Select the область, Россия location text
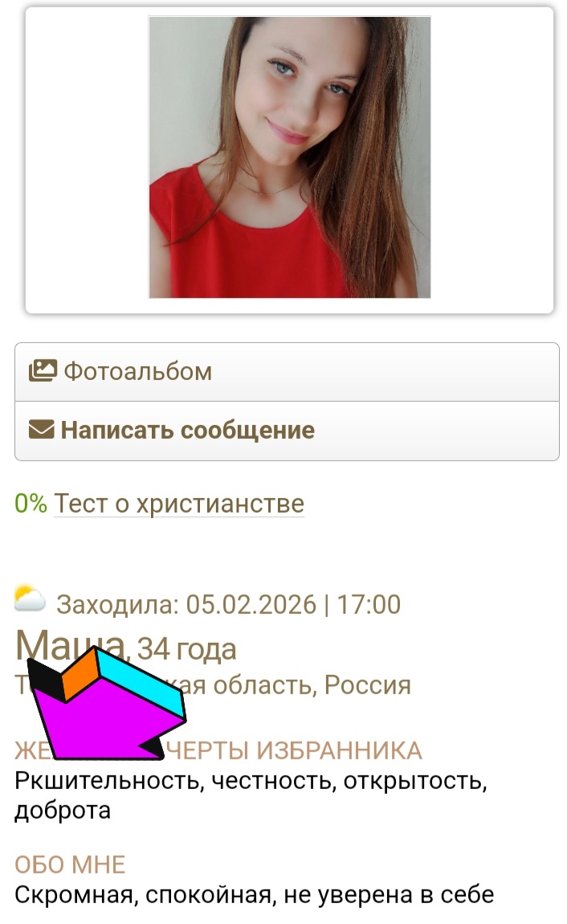Screen dimensions: 567x924 pos(312,685)
